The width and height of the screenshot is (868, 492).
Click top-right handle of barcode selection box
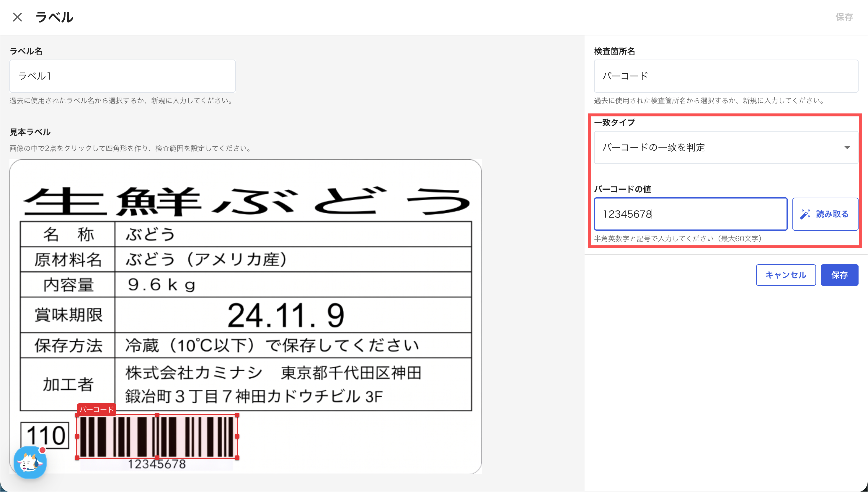[237, 415]
